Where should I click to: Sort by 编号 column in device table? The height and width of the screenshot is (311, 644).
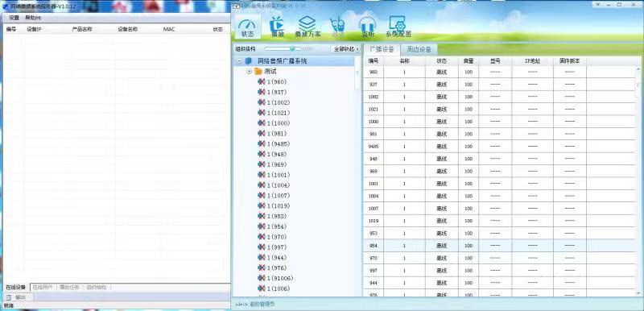[x=374, y=60]
